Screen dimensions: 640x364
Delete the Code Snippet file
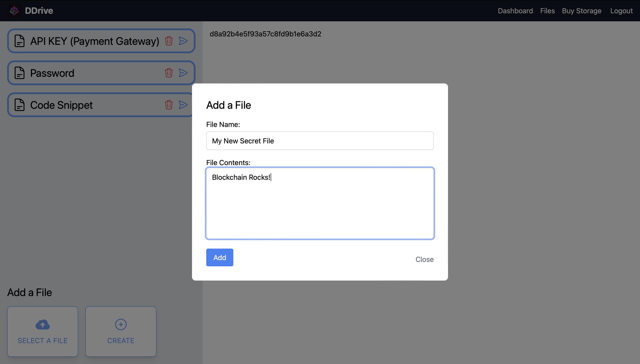(x=169, y=105)
